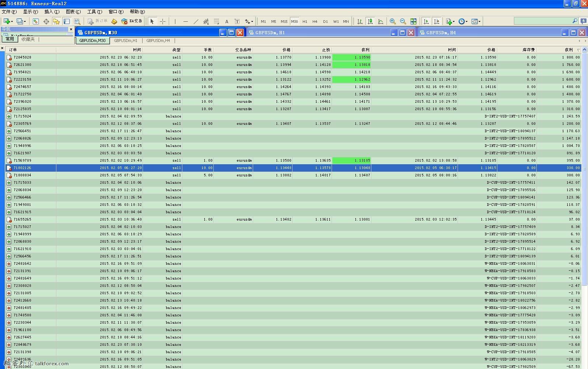This screenshot has width=588, height=369.
Task: Open the Indicators list dropdown
Action: [450, 21]
